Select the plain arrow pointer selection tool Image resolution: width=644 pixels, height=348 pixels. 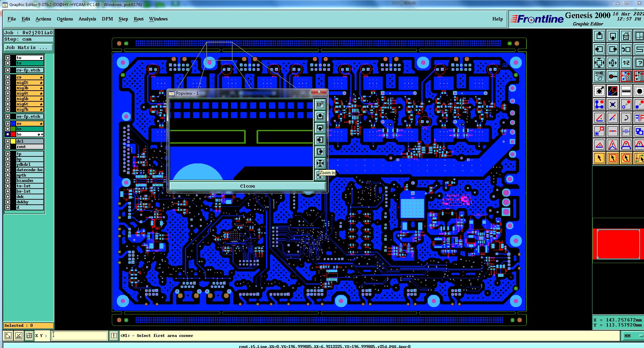point(599,158)
